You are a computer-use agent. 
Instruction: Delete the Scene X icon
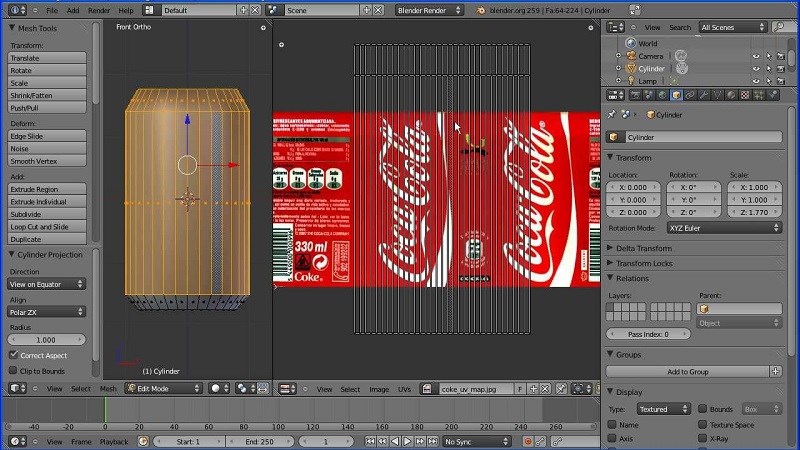[378, 10]
